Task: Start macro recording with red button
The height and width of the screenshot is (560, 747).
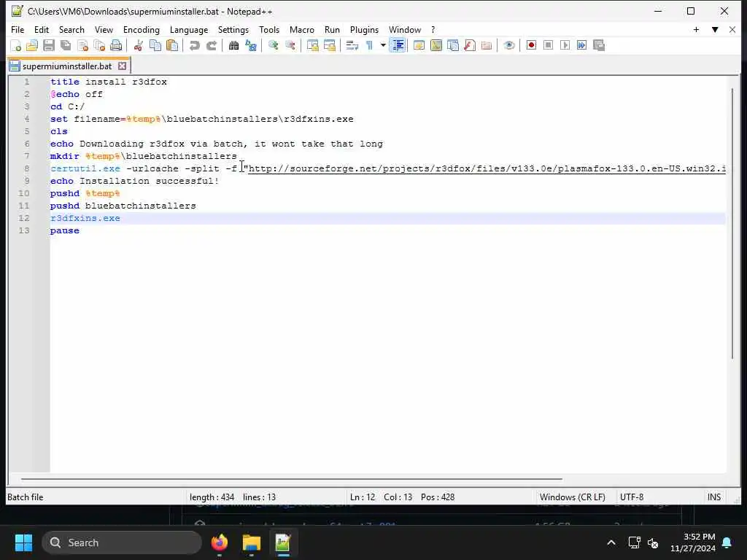Action: tap(531, 46)
